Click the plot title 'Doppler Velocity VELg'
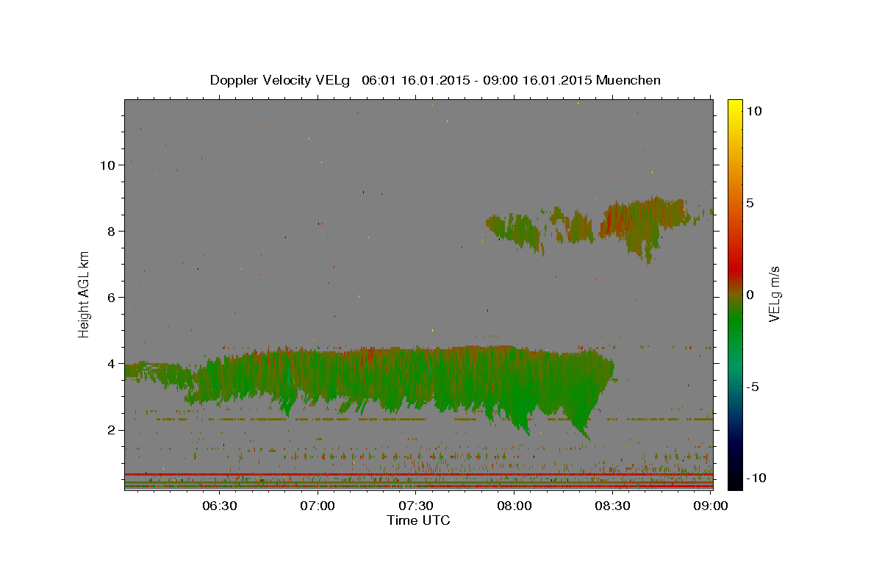This screenshot has height=588, width=882. (280, 80)
